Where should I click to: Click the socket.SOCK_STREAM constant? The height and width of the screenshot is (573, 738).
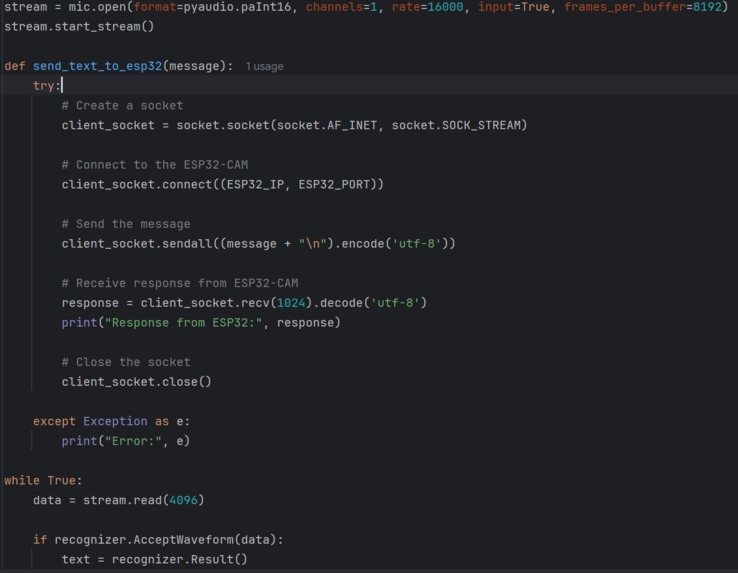[x=456, y=125]
